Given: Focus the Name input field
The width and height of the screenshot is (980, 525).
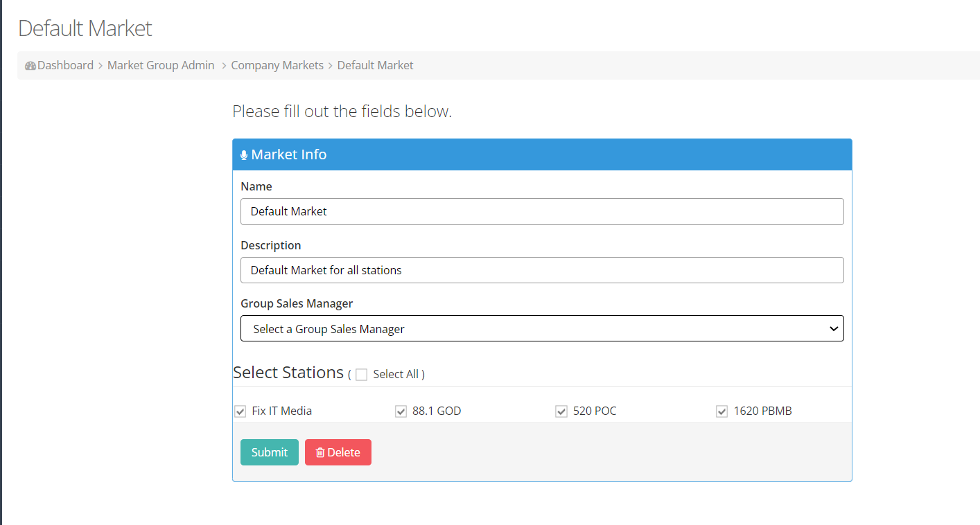Looking at the screenshot, I should 542,211.
